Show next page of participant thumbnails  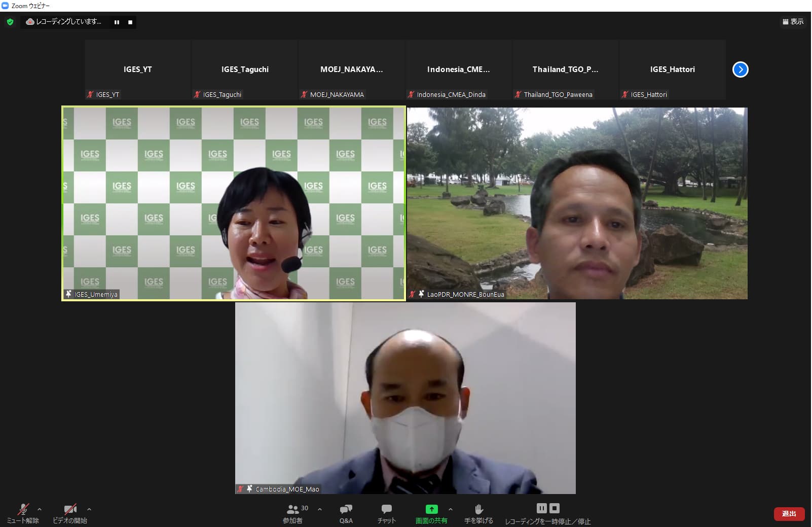[740, 69]
